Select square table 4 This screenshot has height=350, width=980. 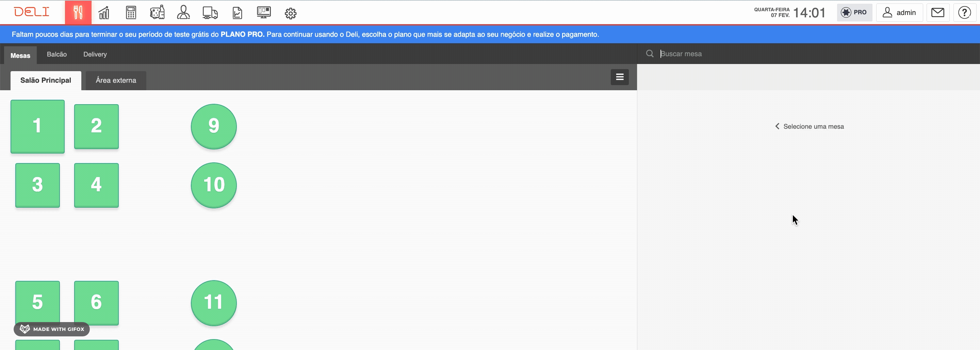click(96, 185)
